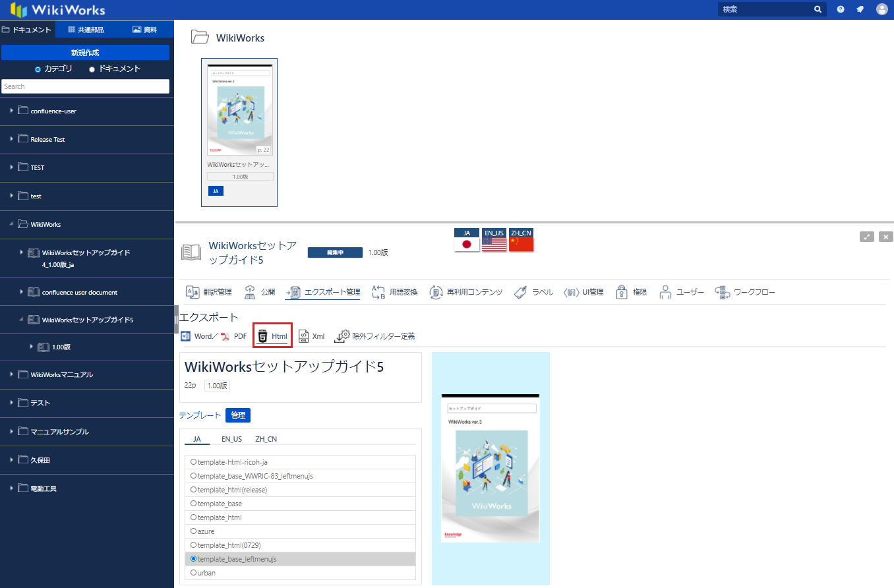Expand the confluence-user folder

click(11, 111)
